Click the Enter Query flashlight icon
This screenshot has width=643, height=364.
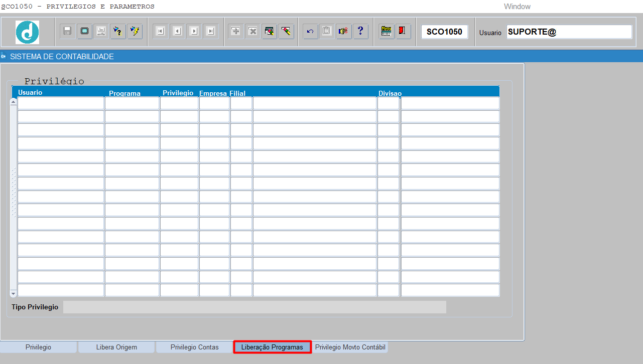[x=118, y=31]
